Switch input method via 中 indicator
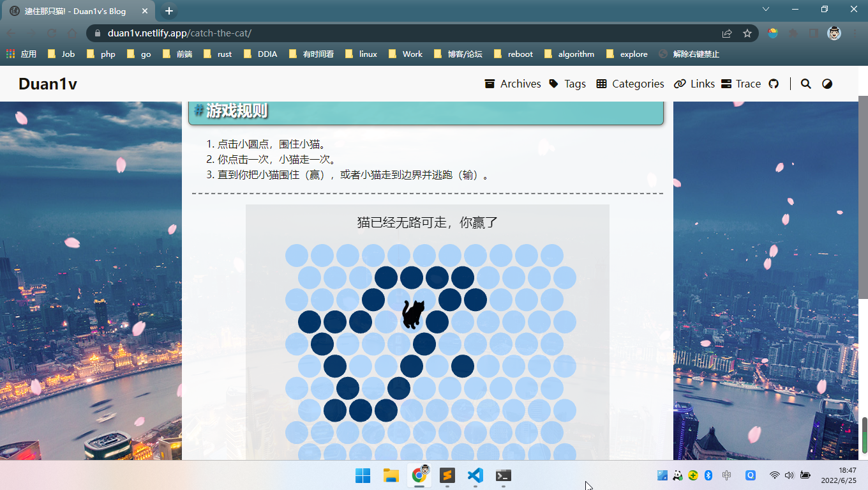 coord(726,475)
